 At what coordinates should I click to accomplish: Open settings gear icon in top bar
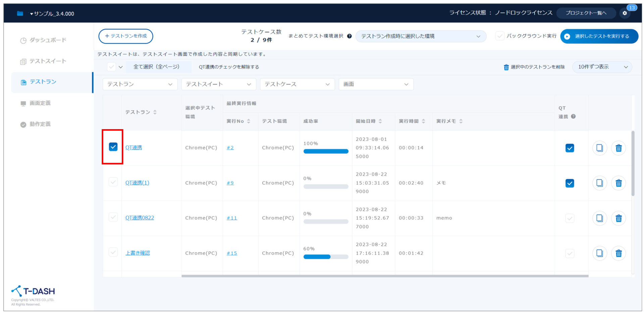point(625,13)
